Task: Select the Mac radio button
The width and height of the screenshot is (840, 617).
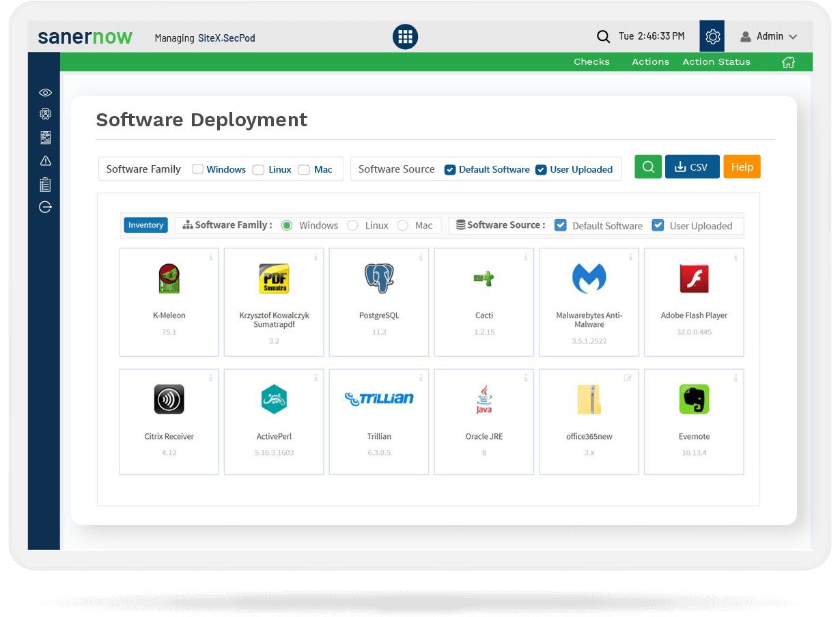Action: 402,225
